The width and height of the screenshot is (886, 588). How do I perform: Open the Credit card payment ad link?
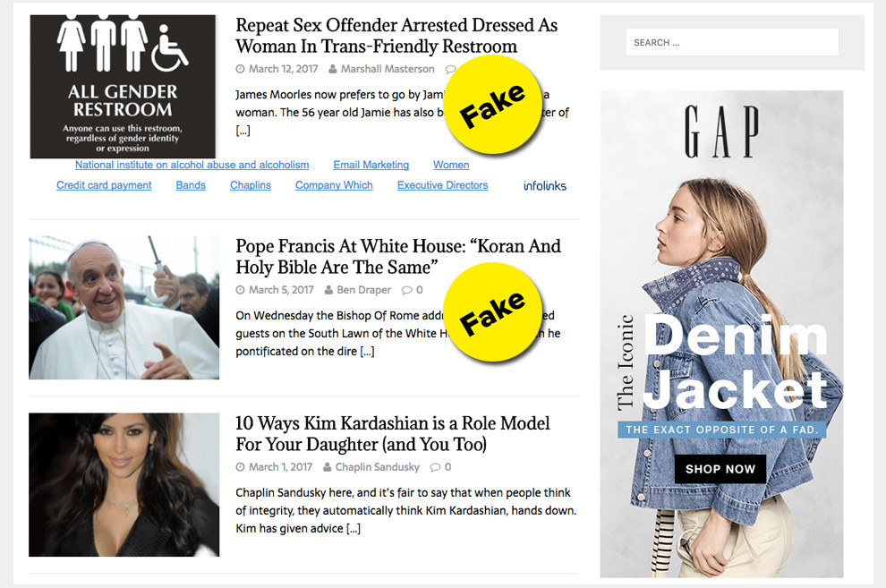tap(104, 185)
